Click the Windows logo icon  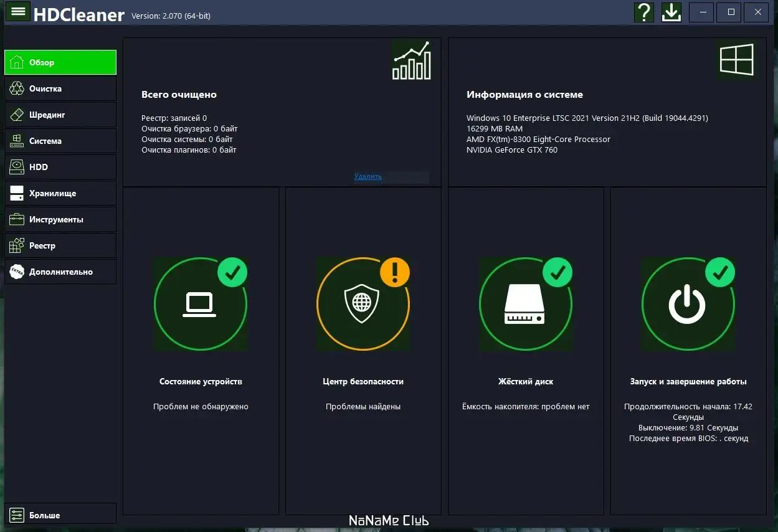click(x=736, y=60)
